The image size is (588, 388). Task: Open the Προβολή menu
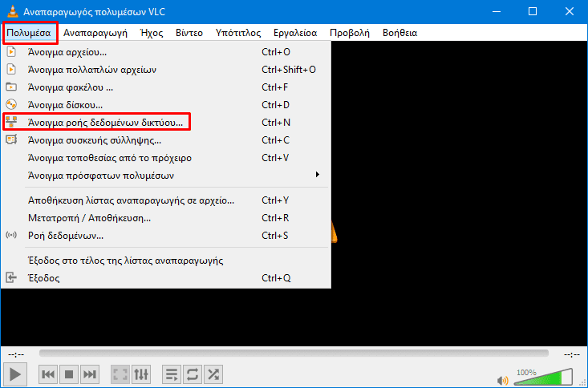[x=350, y=33]
